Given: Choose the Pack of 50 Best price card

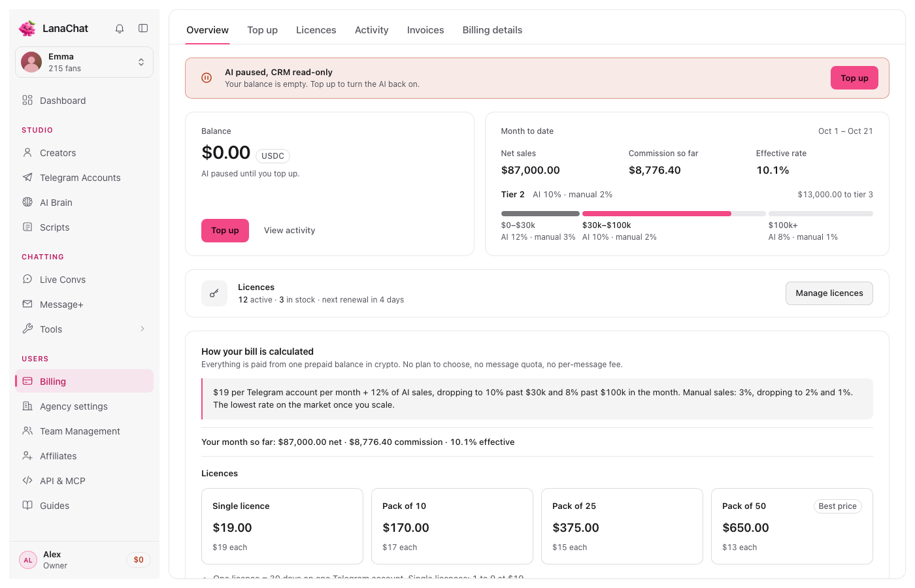Looking at the screenshot, I should (792, 526).
